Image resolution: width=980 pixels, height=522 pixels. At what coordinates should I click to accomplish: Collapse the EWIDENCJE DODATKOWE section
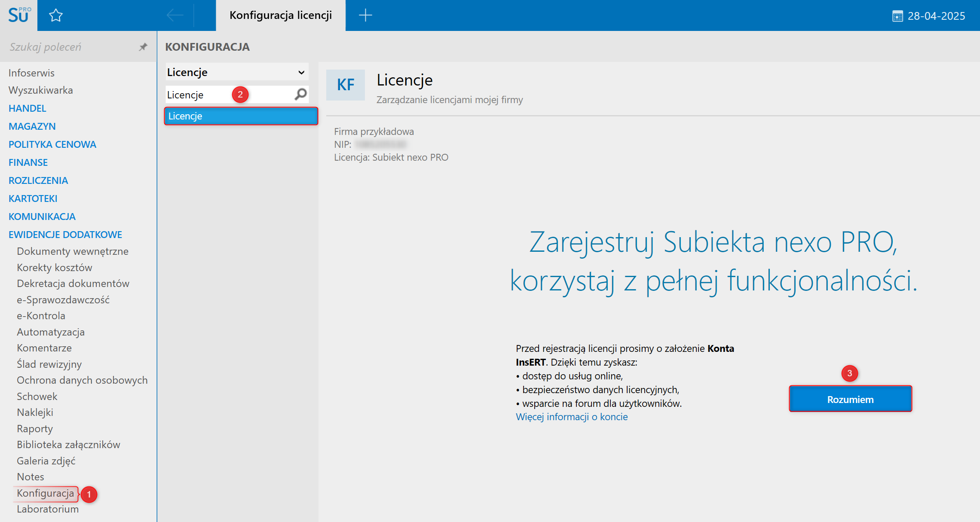tap(65, 235)
